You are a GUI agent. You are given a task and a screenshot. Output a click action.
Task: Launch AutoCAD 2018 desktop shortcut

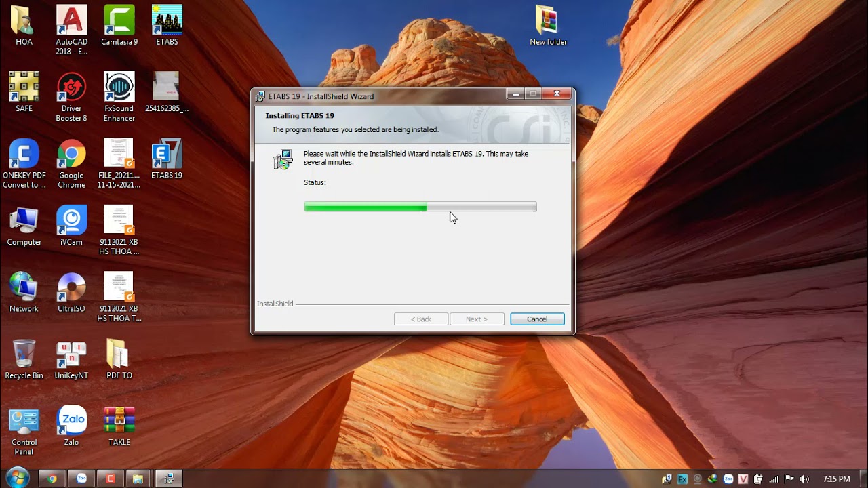pyautogui.click(x=71, y=30)
